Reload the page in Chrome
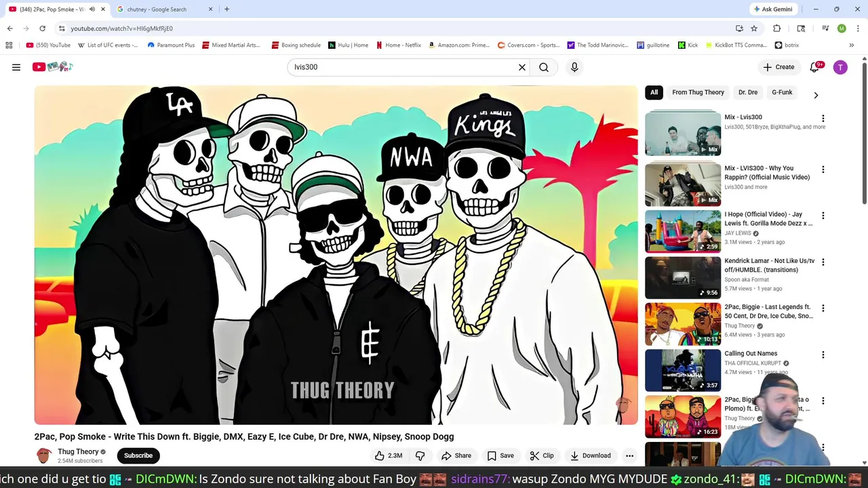 [42, 28]
